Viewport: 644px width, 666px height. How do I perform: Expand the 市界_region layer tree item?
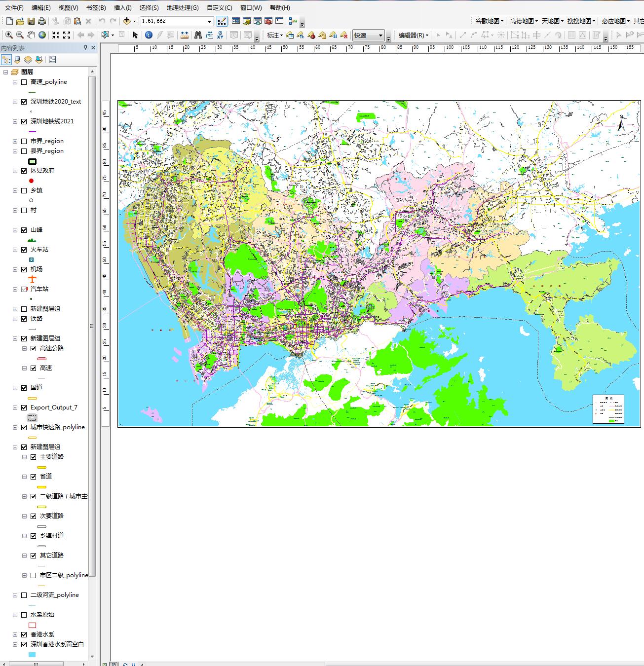[x=15, y=141]
